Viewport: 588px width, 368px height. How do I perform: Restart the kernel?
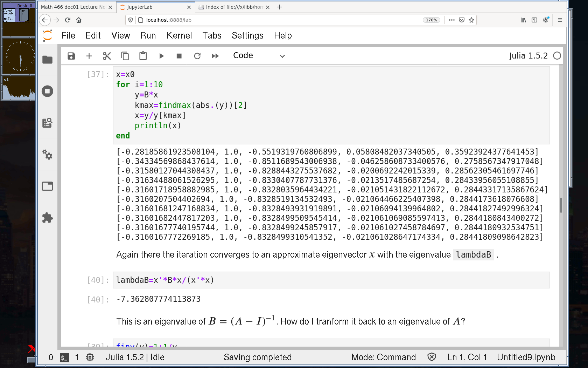click(197, 56)
